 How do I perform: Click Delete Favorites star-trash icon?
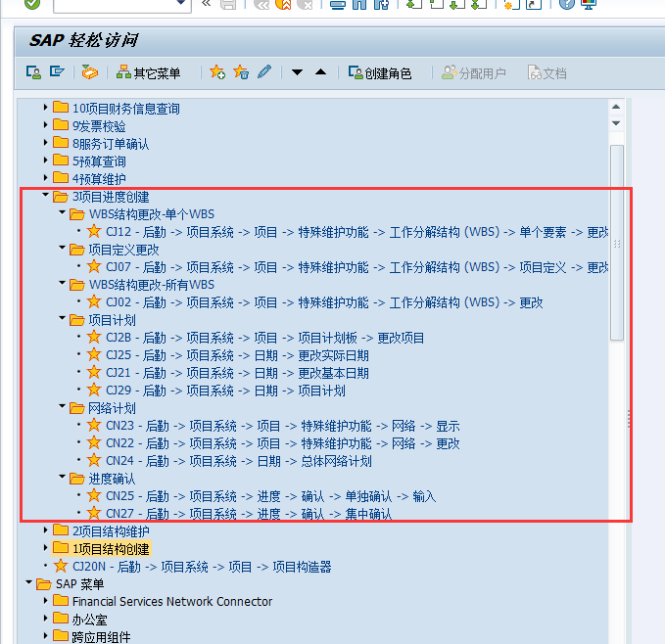[241, 72]
